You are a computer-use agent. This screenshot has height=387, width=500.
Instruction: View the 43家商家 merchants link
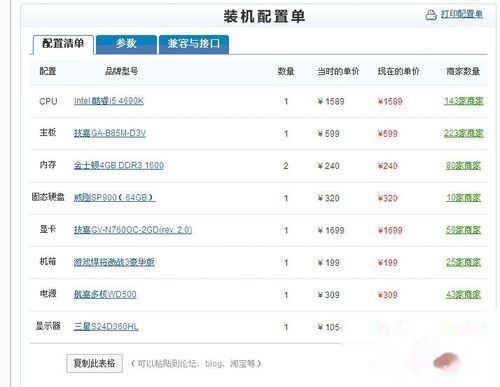[x=464, y=294]
